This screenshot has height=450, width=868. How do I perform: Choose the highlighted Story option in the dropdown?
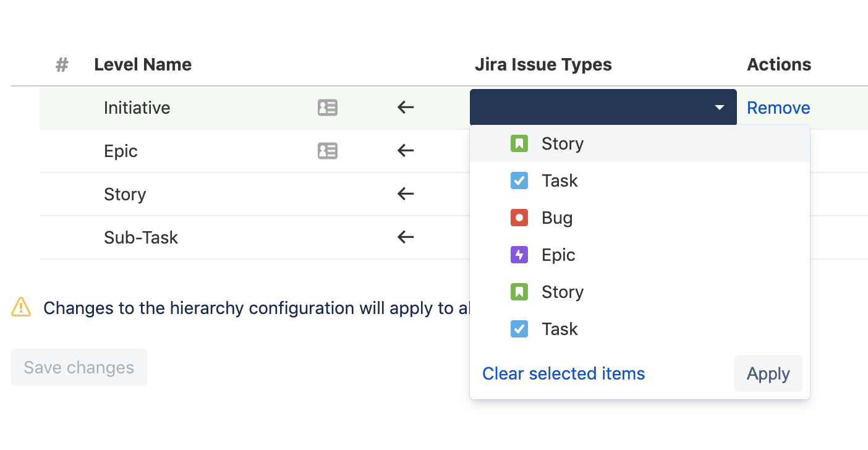coord(640,143)
